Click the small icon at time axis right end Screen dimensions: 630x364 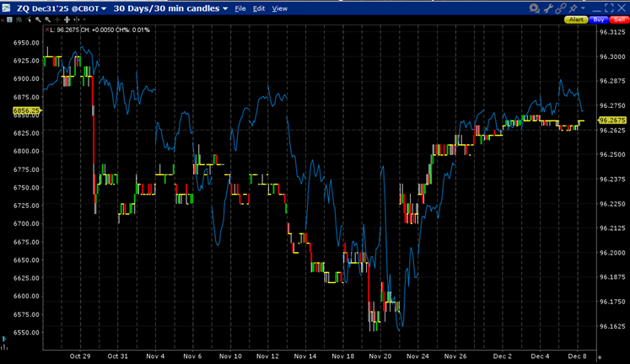coord(600,356)
